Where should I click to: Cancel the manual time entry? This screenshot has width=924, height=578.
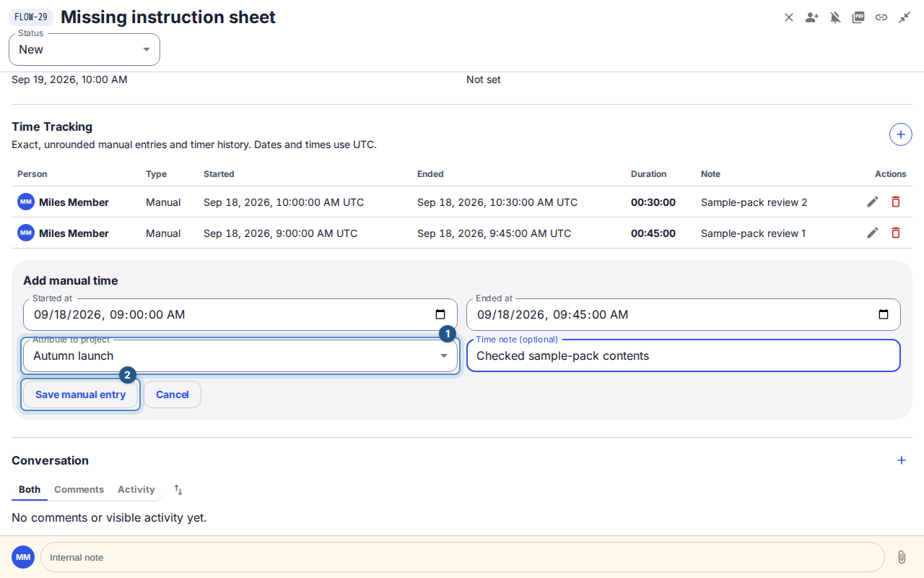(173, 394)
